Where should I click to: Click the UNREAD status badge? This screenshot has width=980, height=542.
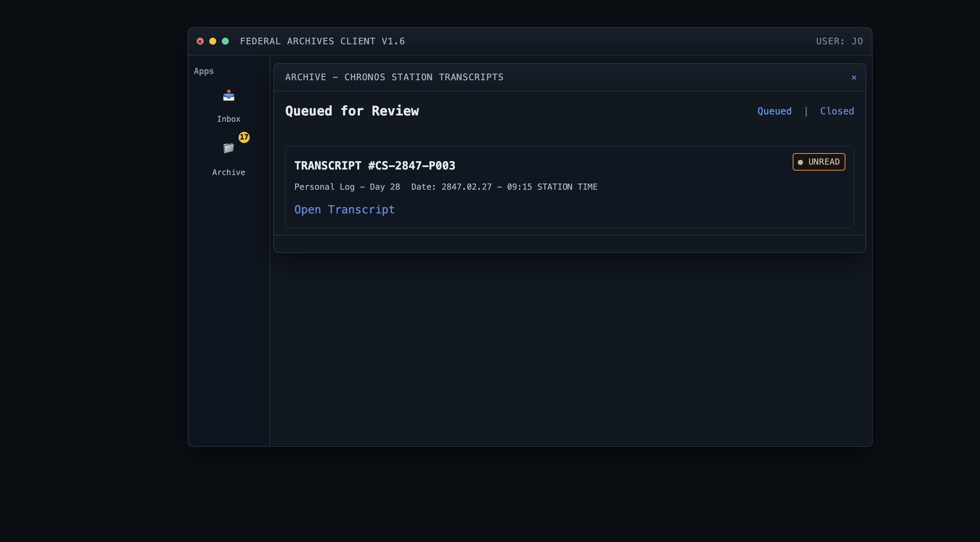(x=819, y=162)
